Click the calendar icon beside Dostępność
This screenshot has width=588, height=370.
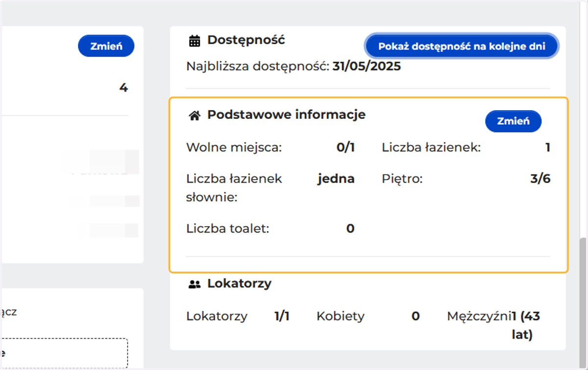point(195,41)
